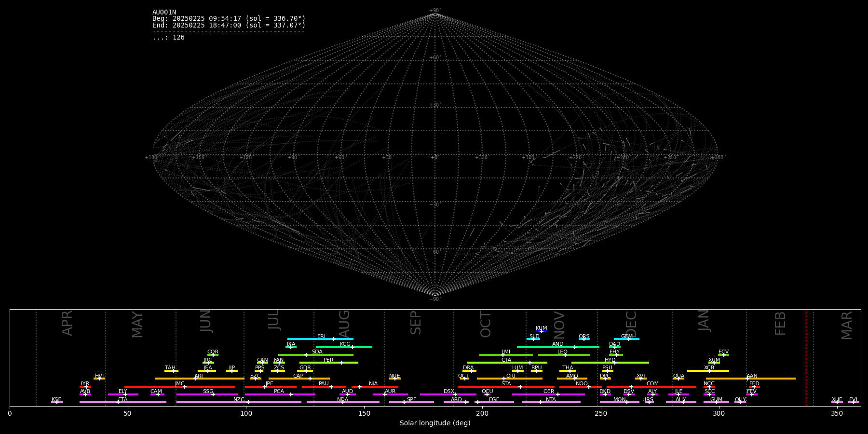The height and width of the screenshot is (434, 868).
Task: Click the red dashed current-date marker line
Action: pos(806,358)
